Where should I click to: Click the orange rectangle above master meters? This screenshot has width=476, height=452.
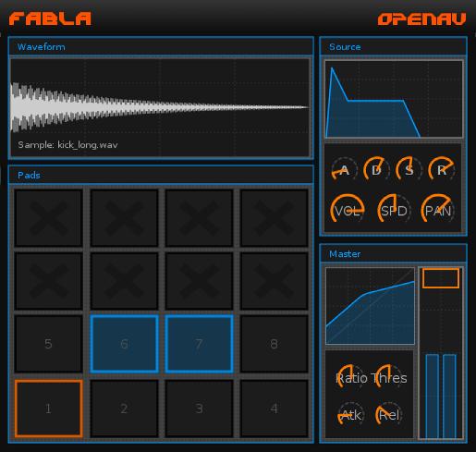point(441,278)
